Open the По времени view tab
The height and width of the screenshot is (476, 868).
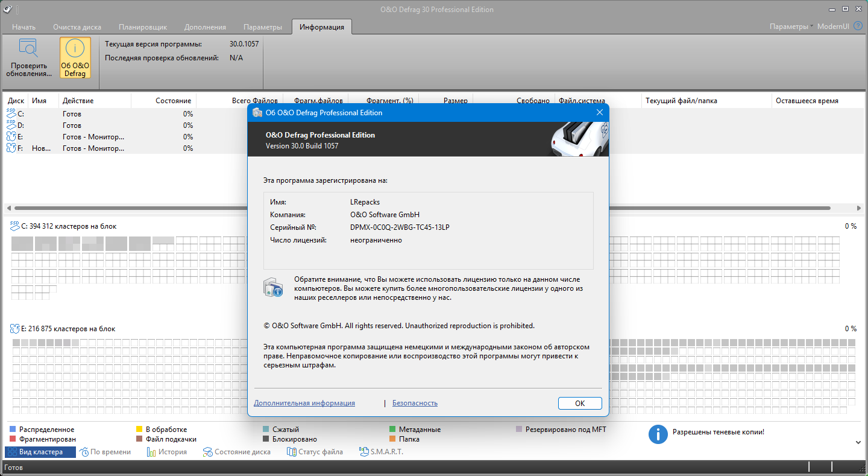[105, 452]
